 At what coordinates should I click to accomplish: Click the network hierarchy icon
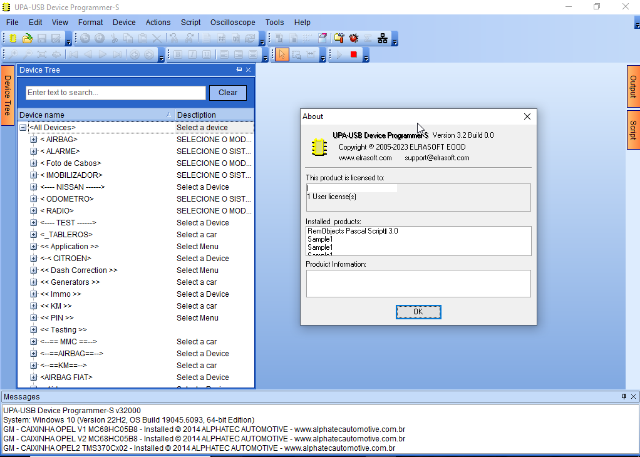[x=382, y=38]
